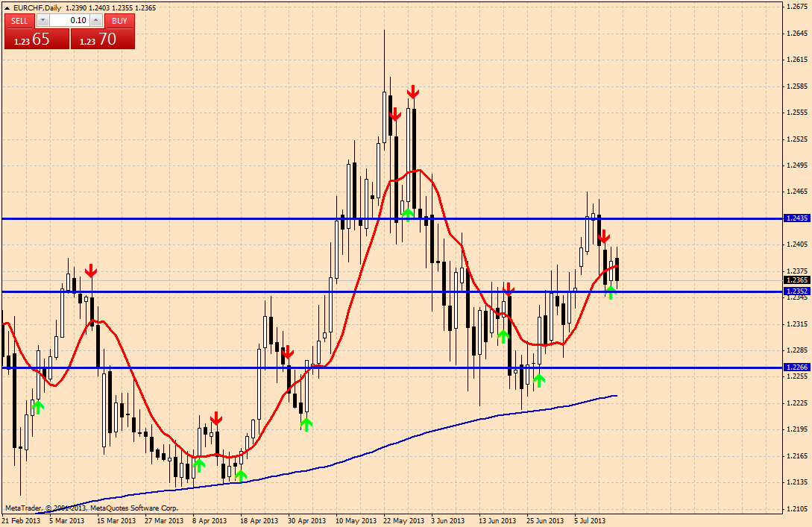Click the OHLC values 1.2390 1.2403 1.2355 1.2365
812x527 pixels.
click(x=111, y=7)
